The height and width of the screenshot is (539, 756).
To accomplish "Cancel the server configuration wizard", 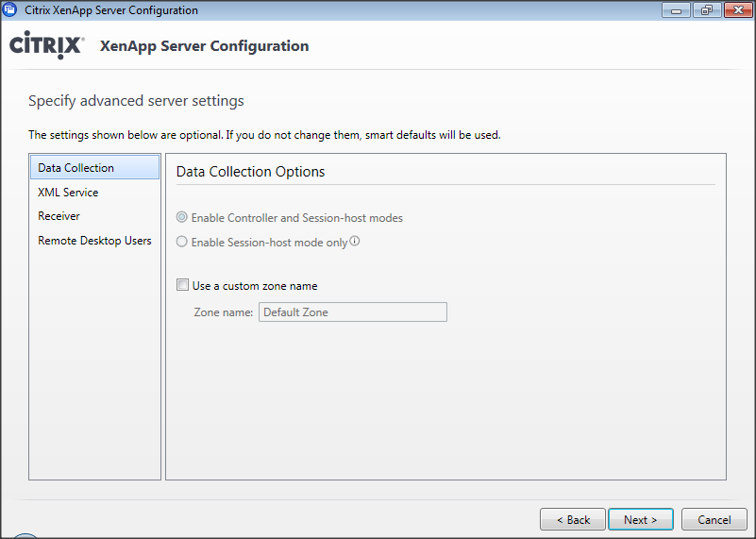I will pos(714,520).
